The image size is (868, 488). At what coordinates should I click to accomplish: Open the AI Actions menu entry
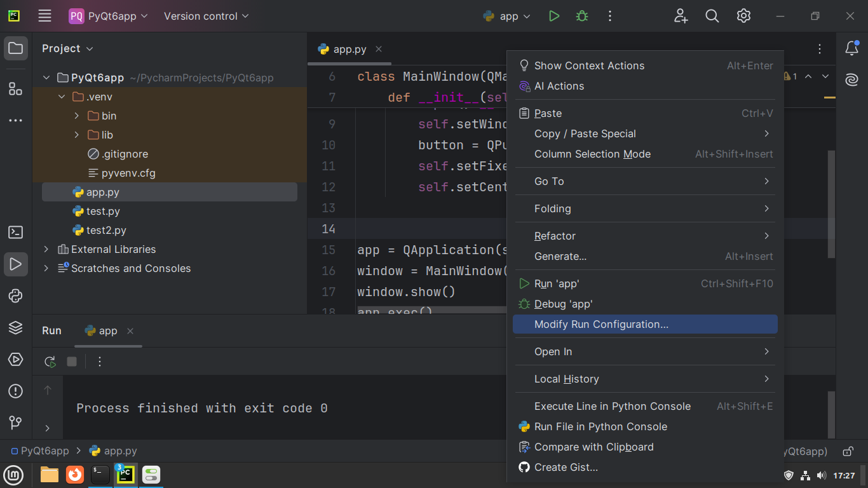(645, 86)
